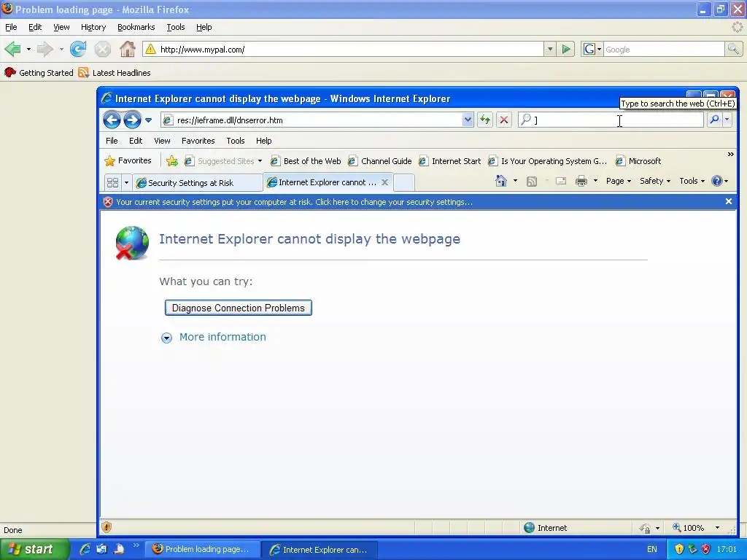Open IE View menu
Viewport: 747px width, 560px height.
[x=162, y=141]
